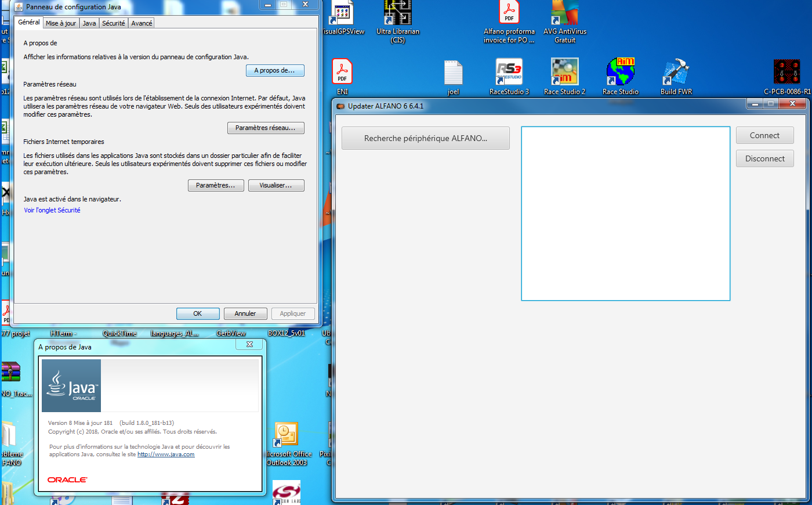Click the Oracle logo at the dialog bottom
Screen dimensions: 812x505
pyautogui.click(x=67, y=480)
